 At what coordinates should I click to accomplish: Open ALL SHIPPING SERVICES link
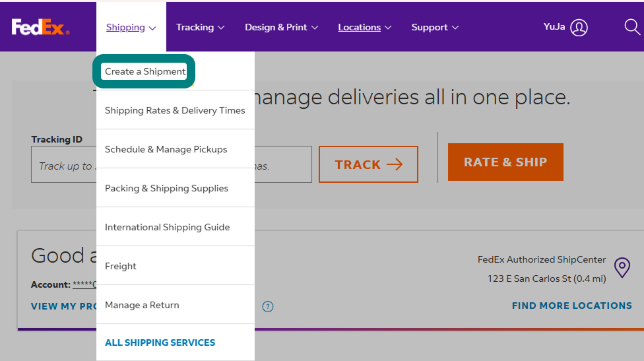160,343
